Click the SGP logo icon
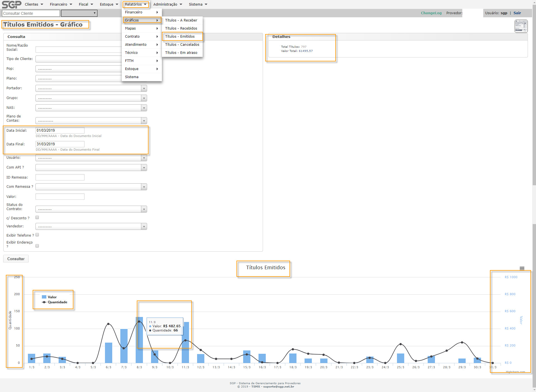 [11, 4]
